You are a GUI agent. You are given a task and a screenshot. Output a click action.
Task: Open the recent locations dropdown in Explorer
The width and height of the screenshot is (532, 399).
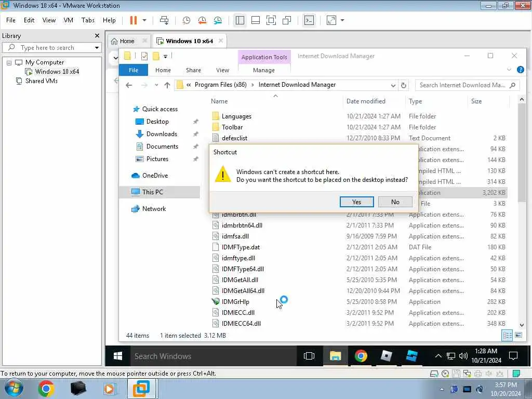point(156,85)
